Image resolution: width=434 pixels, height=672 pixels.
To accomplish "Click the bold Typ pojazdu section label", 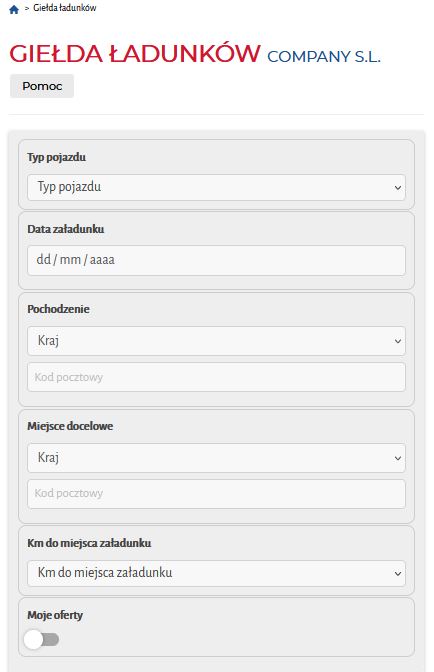I will [57, 157].
